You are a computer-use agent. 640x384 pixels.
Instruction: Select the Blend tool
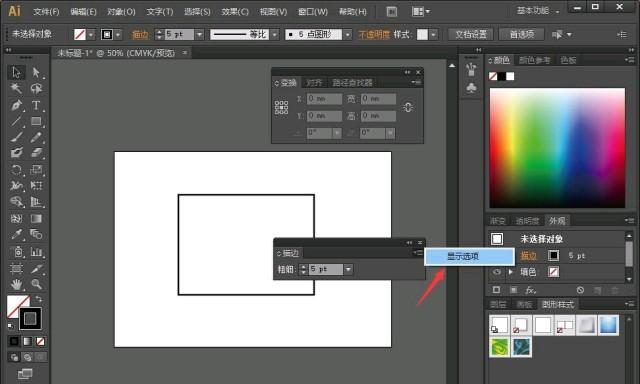(x=36, y=234)
